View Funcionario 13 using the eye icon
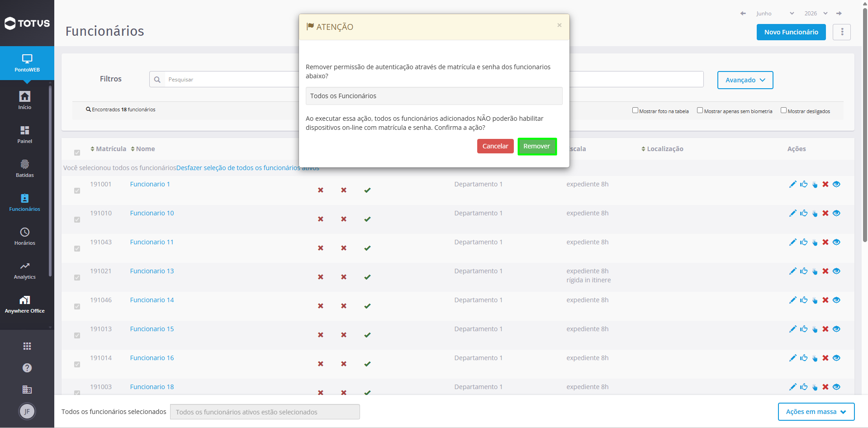868x428 pixels. [836, 271]
